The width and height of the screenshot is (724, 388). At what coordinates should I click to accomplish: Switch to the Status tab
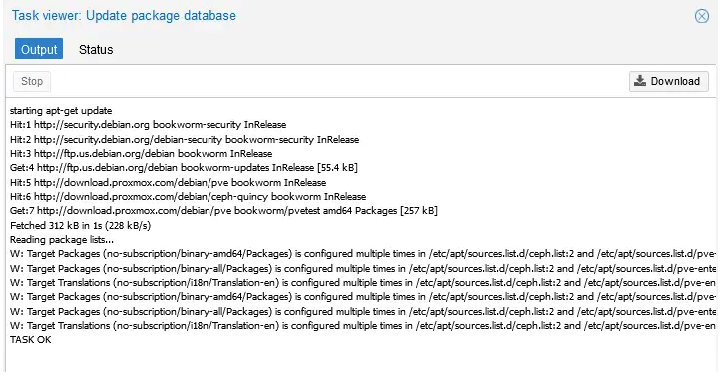click(96, 49)
